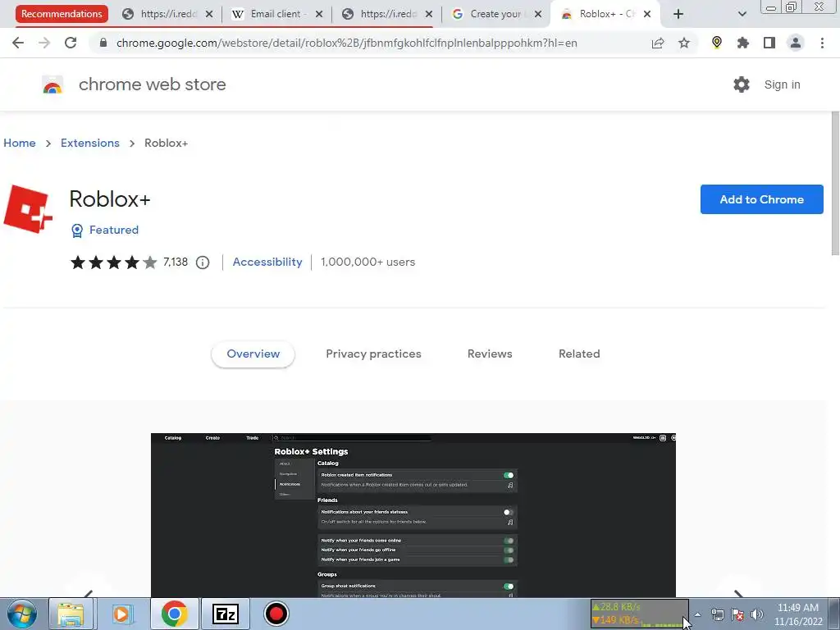Click the Chrome taskbar icon
This screenshot has width=840, height=630.
tap(174, 614)
